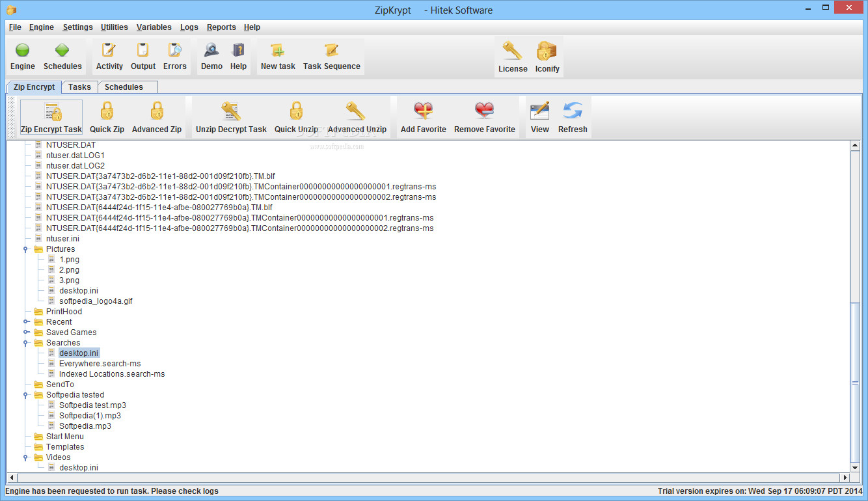Switch to the Tasks tab
868x501 pixels.
coord(79,87)
